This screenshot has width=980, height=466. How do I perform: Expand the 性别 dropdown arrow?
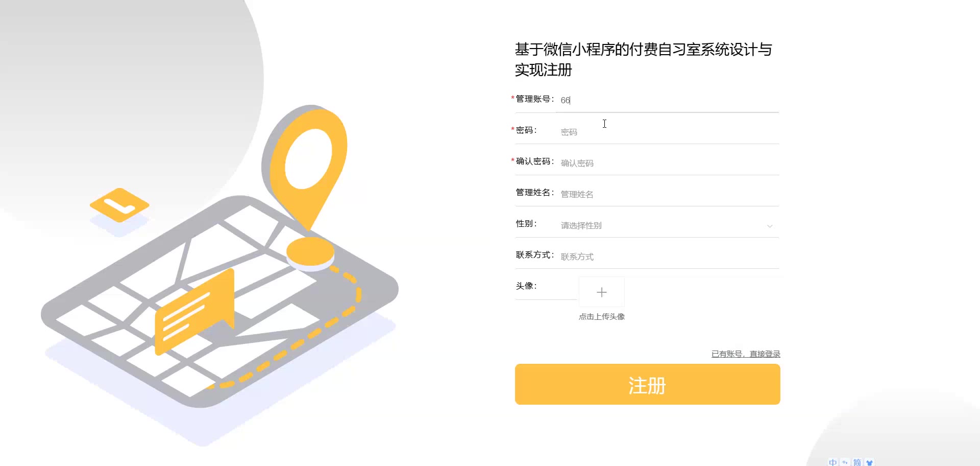[770, 226]
